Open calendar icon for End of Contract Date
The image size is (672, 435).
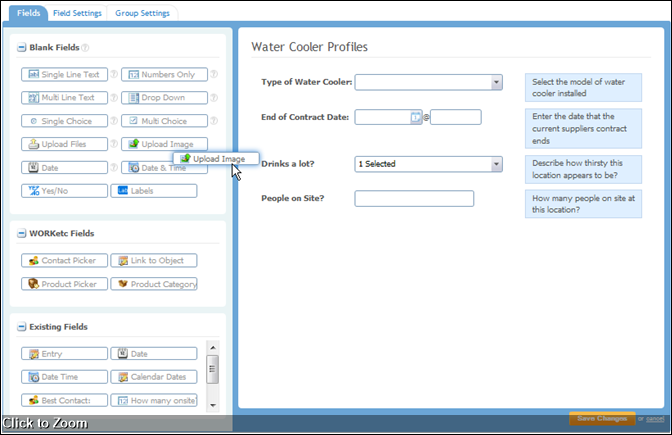click(415, 117)
